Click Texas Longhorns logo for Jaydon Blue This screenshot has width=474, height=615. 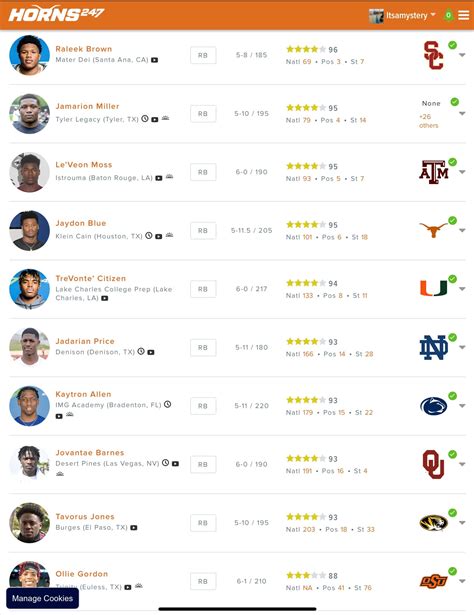433,230
